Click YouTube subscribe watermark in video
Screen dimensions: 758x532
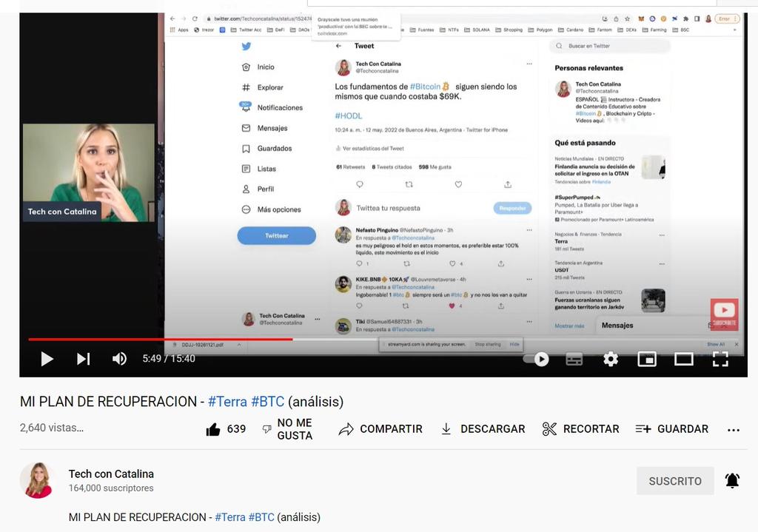coord(724,314)
